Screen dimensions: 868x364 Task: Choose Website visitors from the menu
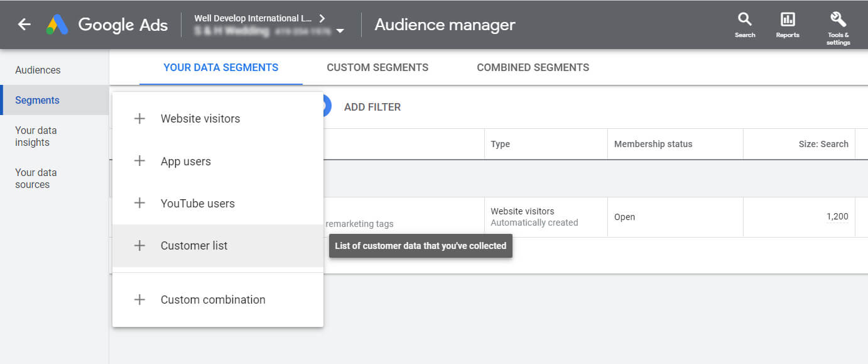[x=218, y=119]
